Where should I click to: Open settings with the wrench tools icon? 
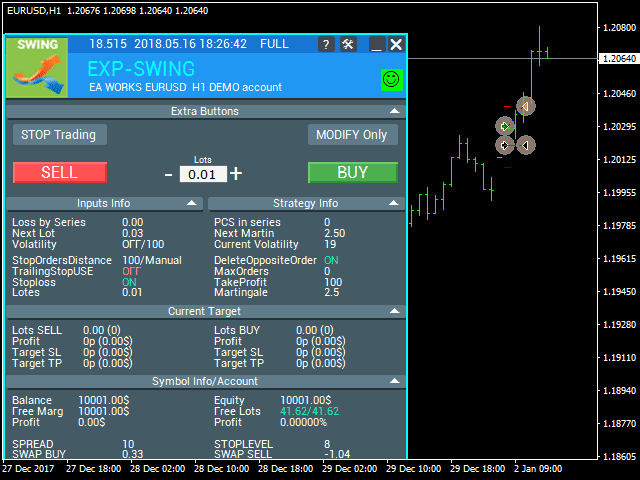coord(348,44)
